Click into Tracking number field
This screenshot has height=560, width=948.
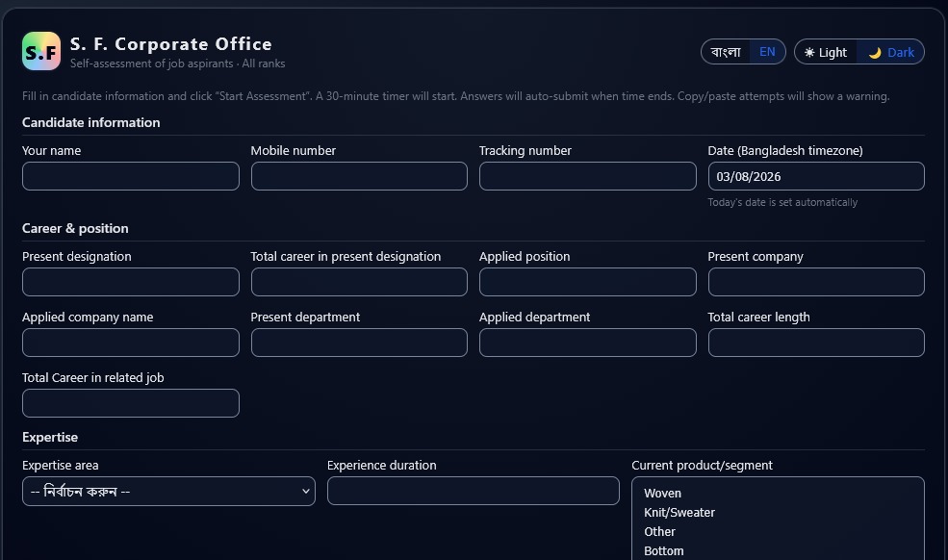pos(588,176)
